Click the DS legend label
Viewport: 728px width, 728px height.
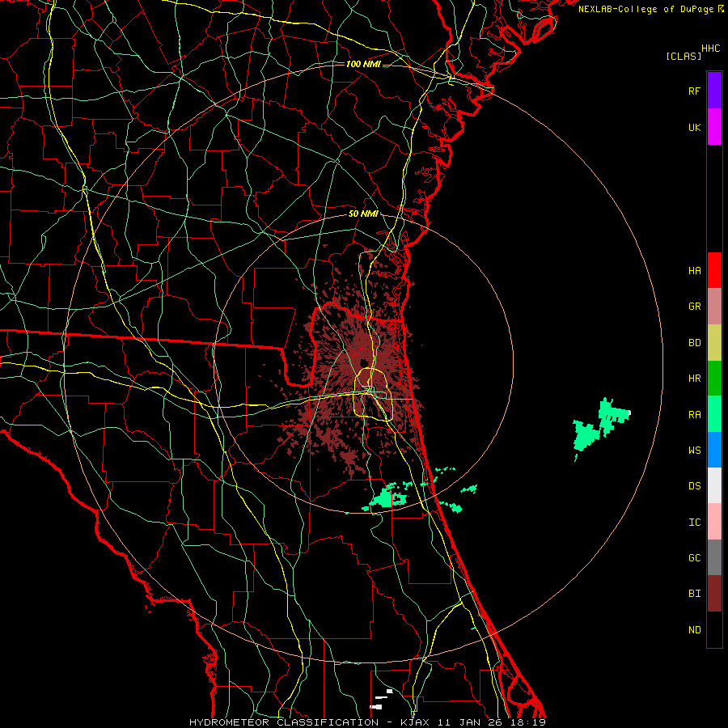pos(694,485)
